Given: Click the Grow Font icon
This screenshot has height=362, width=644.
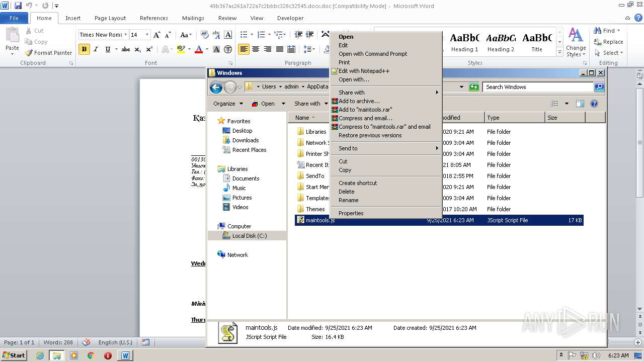Looking at the screenshot, I should click(x=157, y=35).
